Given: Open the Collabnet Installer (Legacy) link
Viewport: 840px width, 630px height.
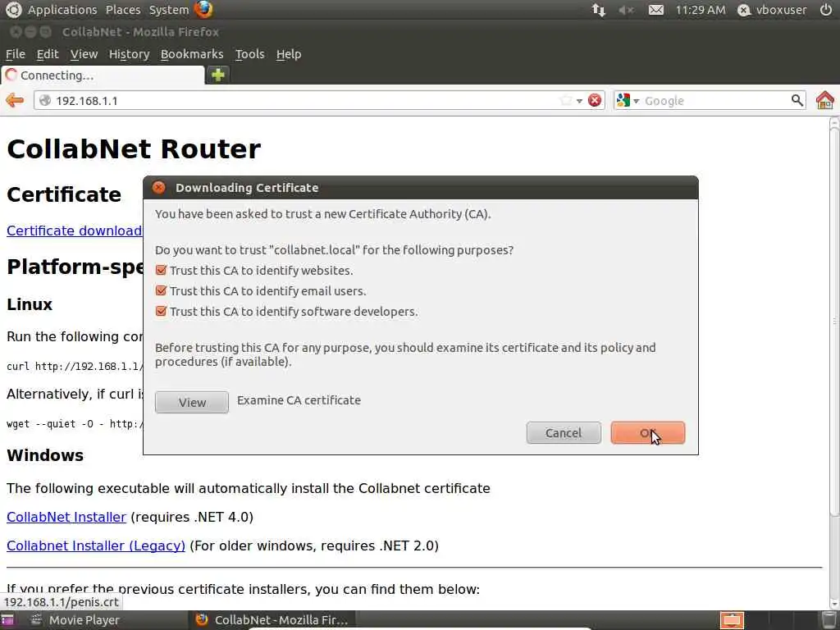Looking at the screenshot, I should tap(96, 546).
